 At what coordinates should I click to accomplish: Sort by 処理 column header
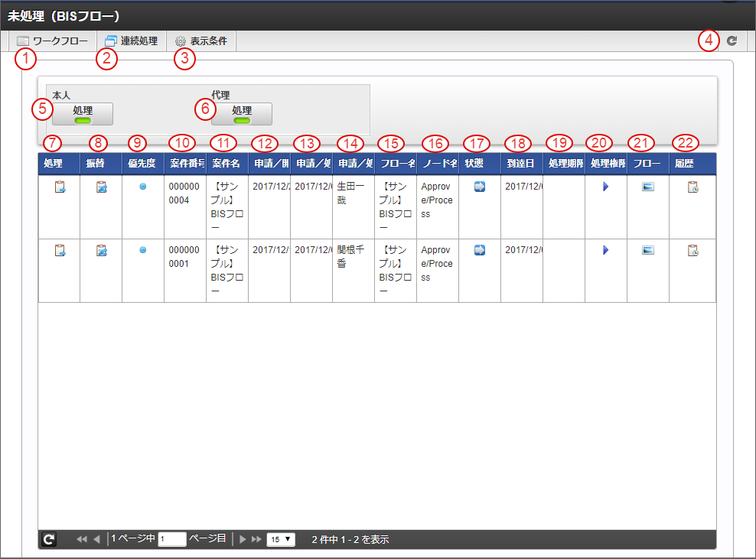click(x=60, y=164)
